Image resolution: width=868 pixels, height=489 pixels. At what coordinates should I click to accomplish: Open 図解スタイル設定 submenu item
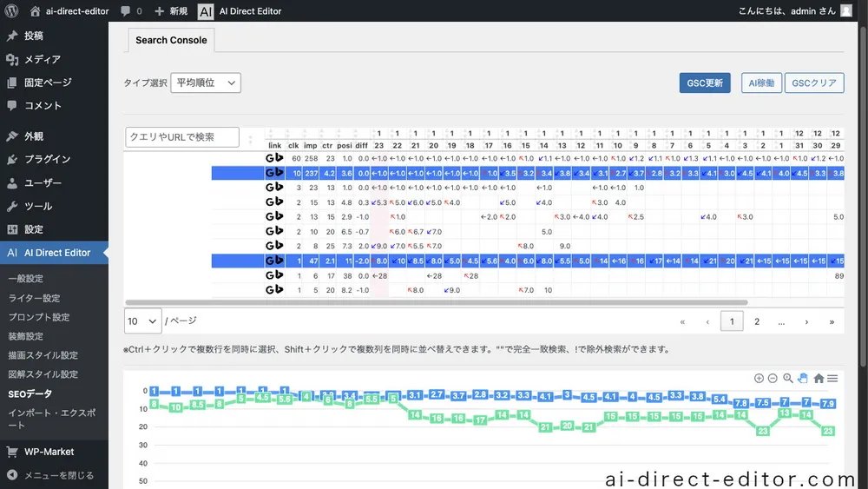point(43,374)
